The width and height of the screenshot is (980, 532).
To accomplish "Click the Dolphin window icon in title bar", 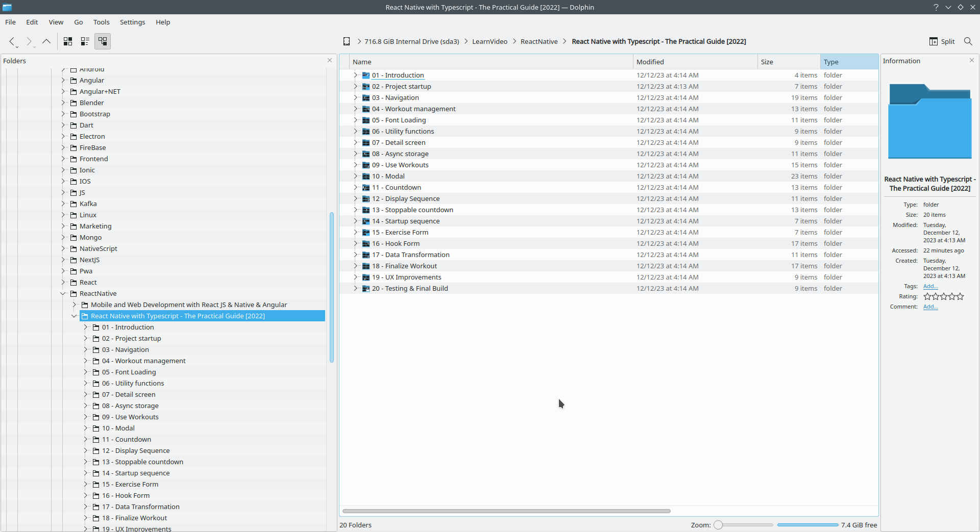I will [x=7, y=7].
